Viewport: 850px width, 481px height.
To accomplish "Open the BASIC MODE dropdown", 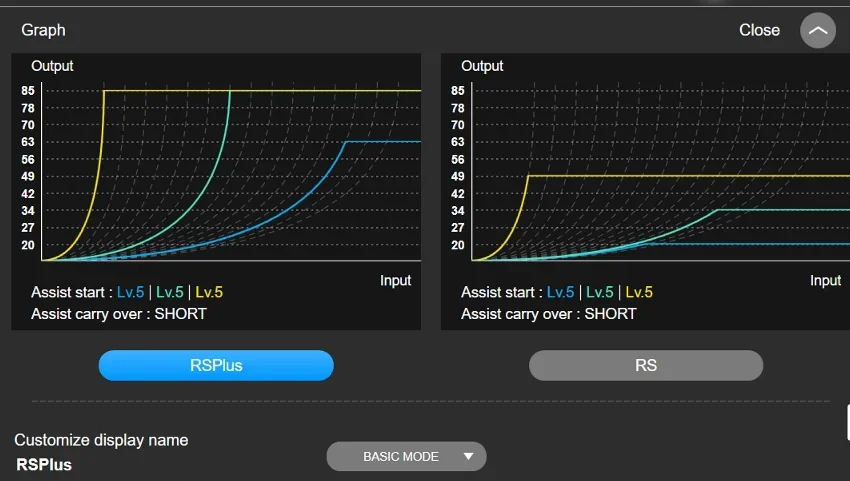I will [x=406, y=457].
